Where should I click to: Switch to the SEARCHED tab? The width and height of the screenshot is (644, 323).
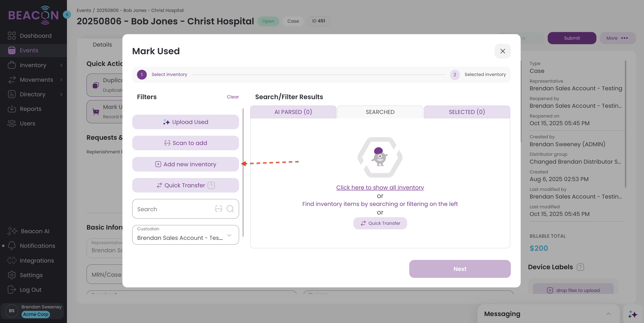point(380,112)
